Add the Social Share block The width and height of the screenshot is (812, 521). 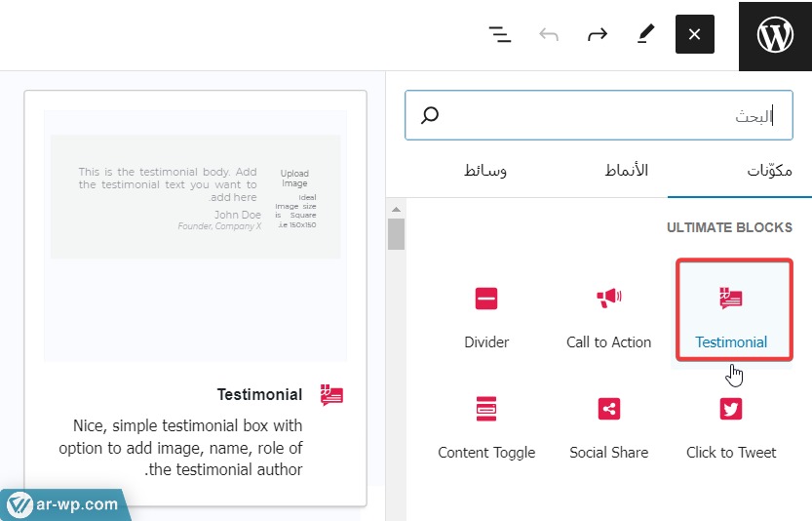(x=608, y=421)
